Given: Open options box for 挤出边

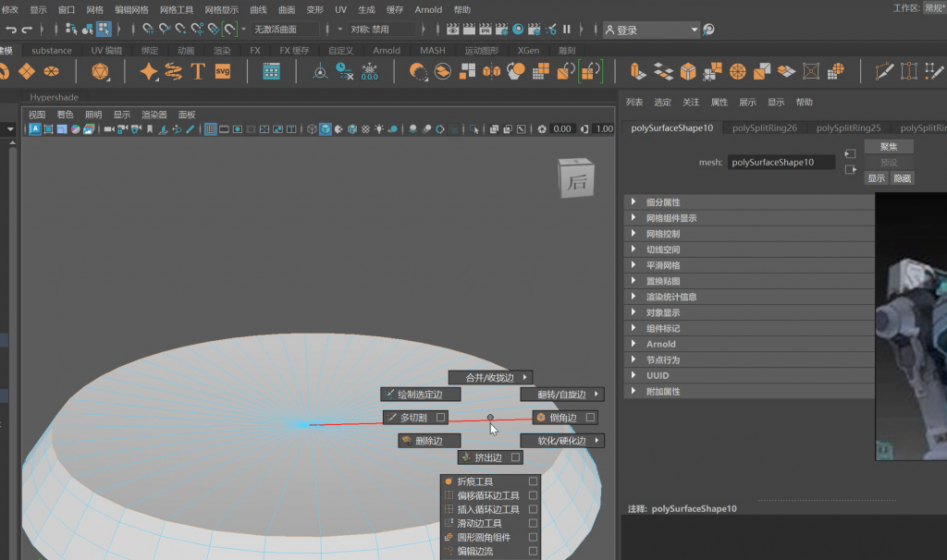Looking at the screenshot, I should coord(515,457).
